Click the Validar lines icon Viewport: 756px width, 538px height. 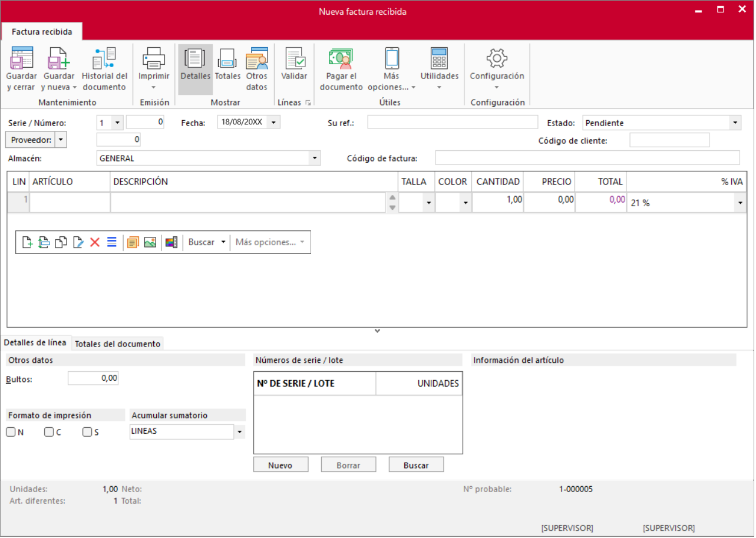click(295, 58)
